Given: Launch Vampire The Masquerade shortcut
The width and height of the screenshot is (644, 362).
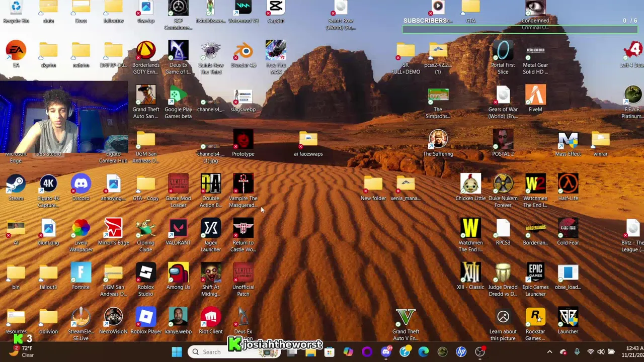Looking at the screenshot, I should (243, 191).
